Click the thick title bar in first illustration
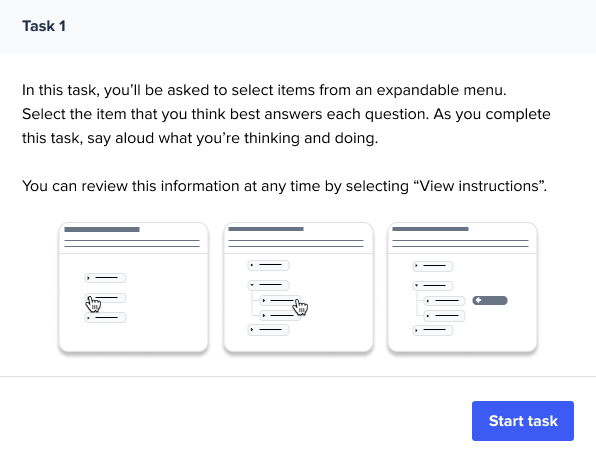The height and width of the screenshot is (462, 596). coord(102,229)
